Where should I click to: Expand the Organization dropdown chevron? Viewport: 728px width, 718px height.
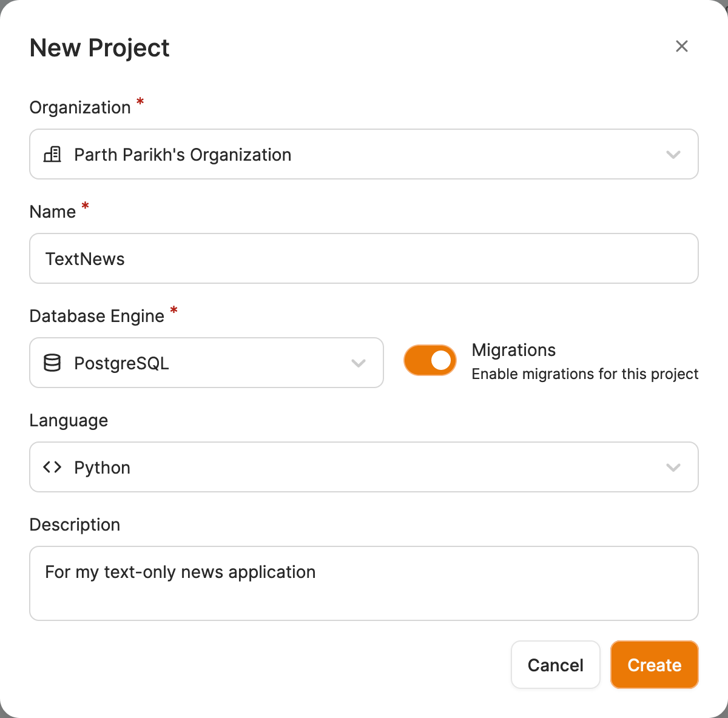(673, 155)
